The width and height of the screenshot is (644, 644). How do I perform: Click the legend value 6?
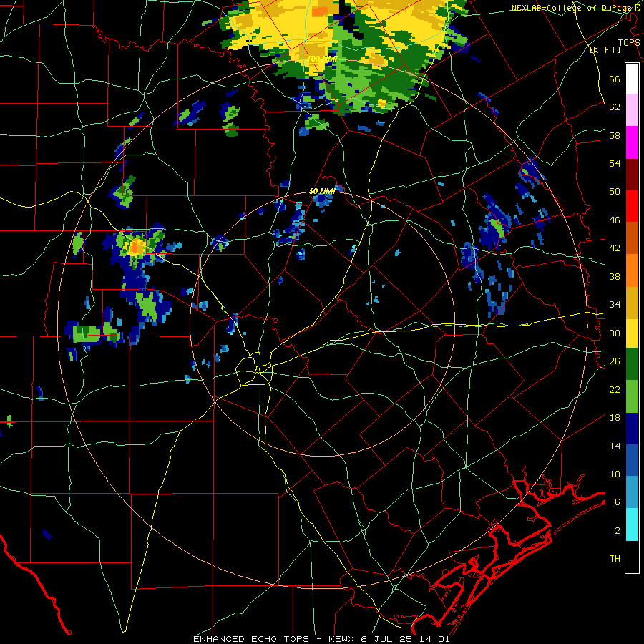click(618, 502)
